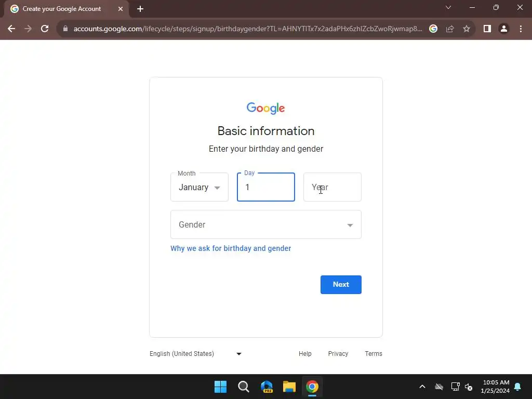Open the tab search chevron
This screenshot has width=532, height=399.
pos(448,7)
